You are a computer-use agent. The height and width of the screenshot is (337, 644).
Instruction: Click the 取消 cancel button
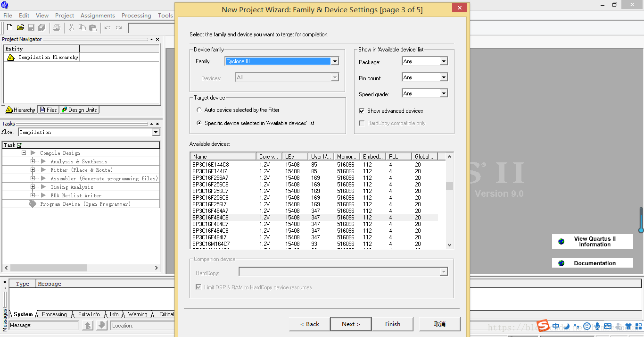[x=440, y=324]
